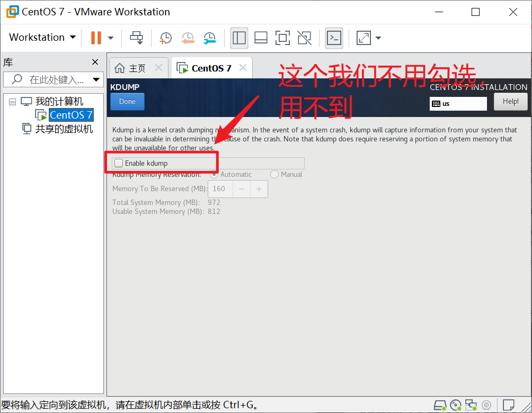Click the stretch guest display icon
Screen dimensions: 532x413
coord(363,38)
